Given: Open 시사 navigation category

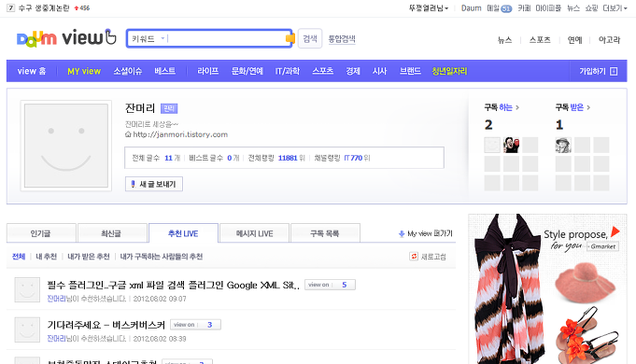Looking at the screenshot, I should coord(380,71).
